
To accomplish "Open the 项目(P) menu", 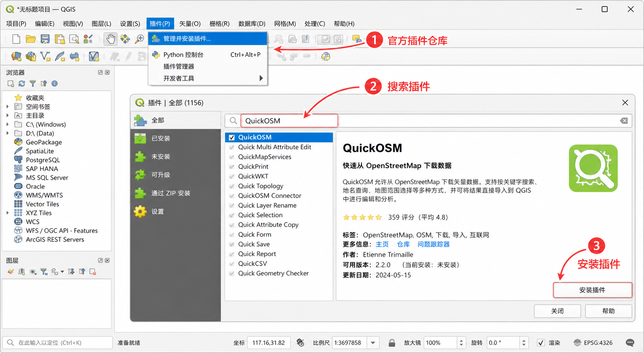I will pyautogui.click(x=16, y=24).
